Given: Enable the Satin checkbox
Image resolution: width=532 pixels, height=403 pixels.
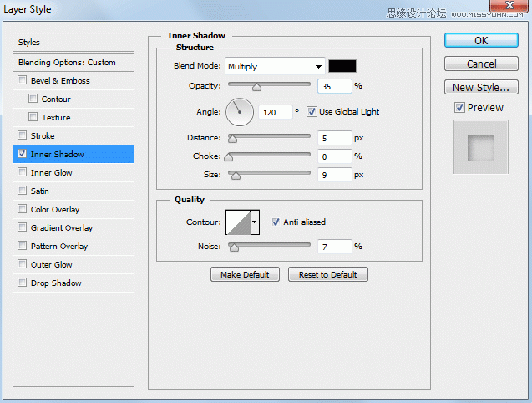Looking at the screenshot, I should (x=22, y=191).
